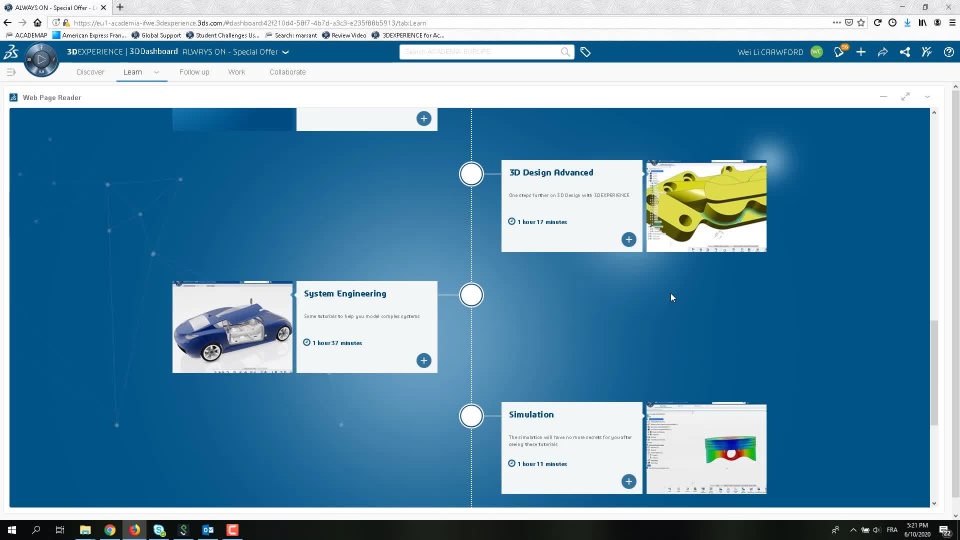Image resolution: width=960 pixels, height=540 pixels.
Task: Click the Simulation title
Action: (x=531, y=414)
